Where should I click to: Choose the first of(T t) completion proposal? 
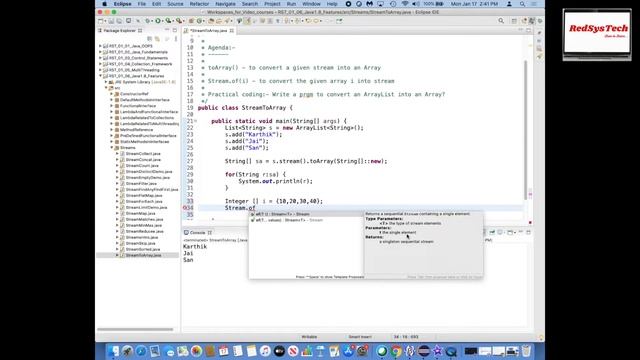[x=306, y=214]
